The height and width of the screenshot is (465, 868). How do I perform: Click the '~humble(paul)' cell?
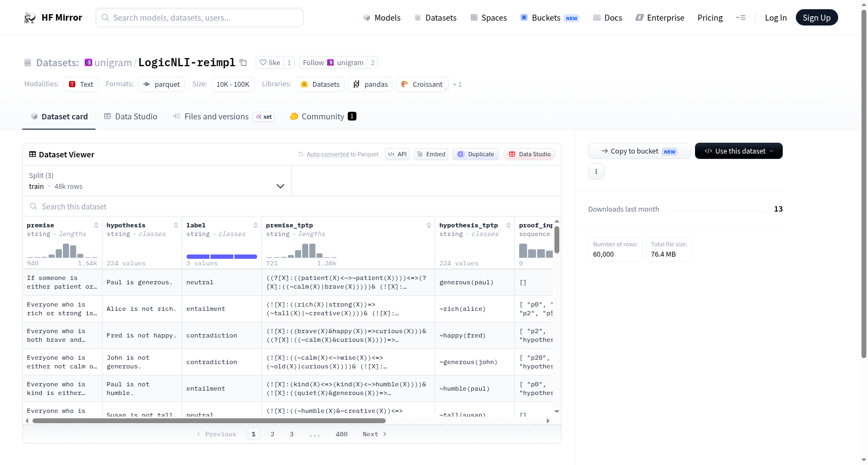click(475, 388)
